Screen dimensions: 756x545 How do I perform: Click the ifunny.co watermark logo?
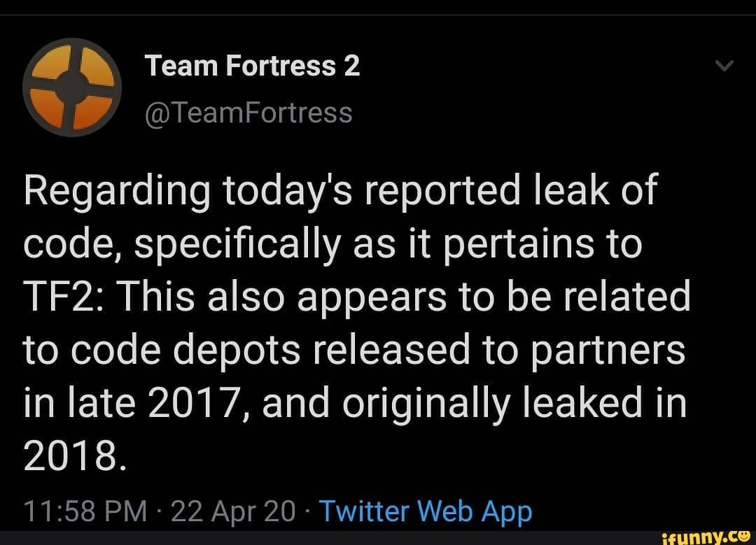pyautogui.click(x=707, y=535)
